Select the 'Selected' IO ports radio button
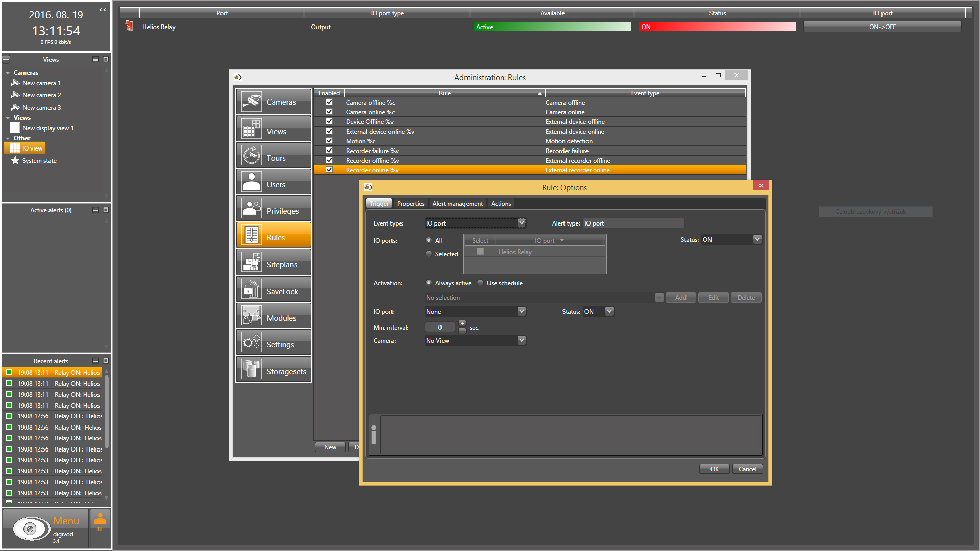This screenshot has width=980, height=551. (429, 254)
